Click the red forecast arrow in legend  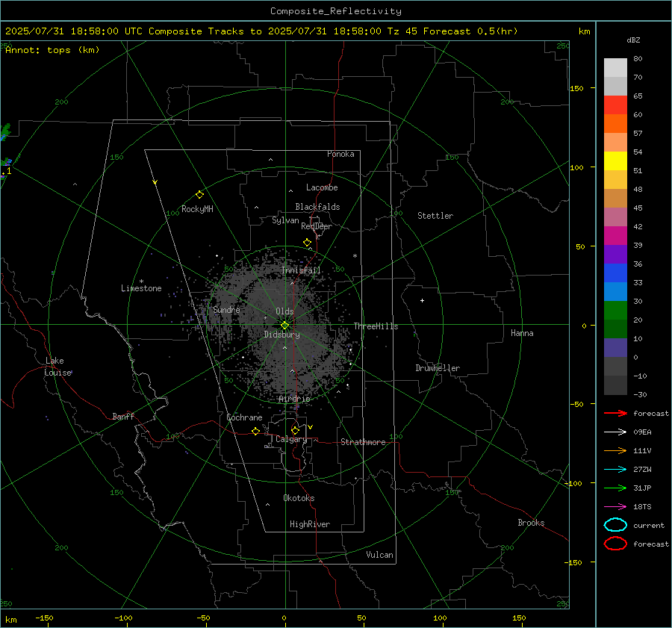[615, 413]
